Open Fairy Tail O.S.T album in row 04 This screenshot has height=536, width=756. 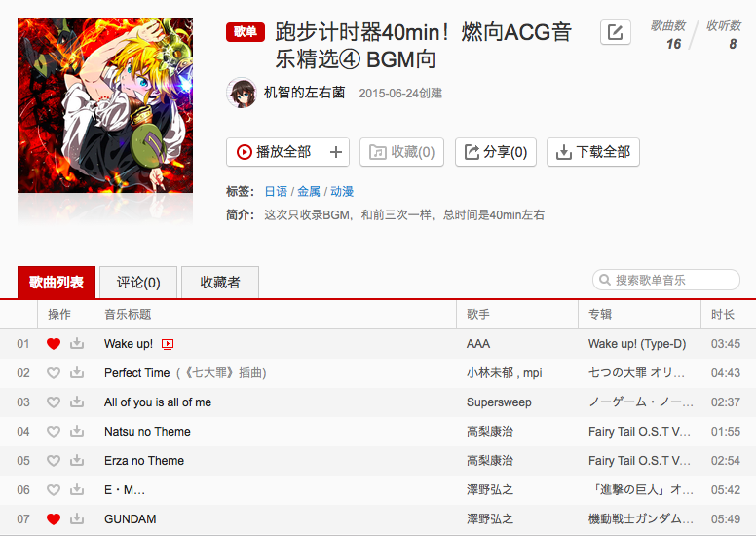[639, 432]
